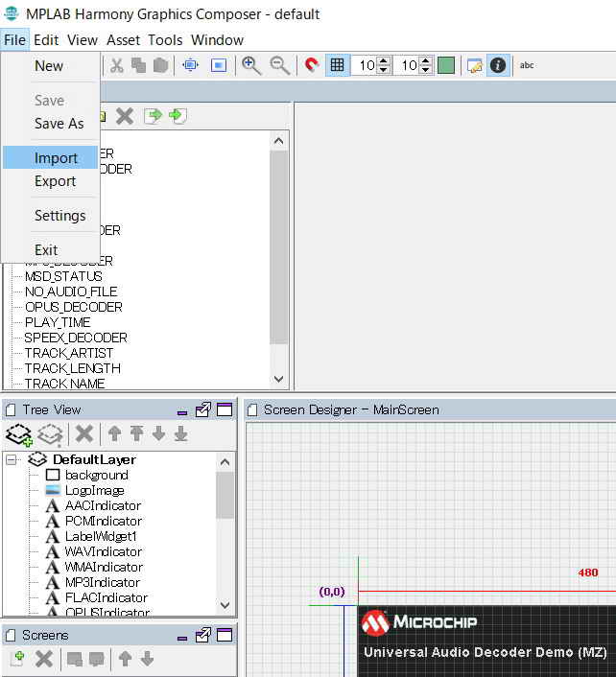Click the strings list scroll-down arrow
Image resolution: width=616 pixels, height=677 pixels.
pyautogui.click(x=278, y=379)
